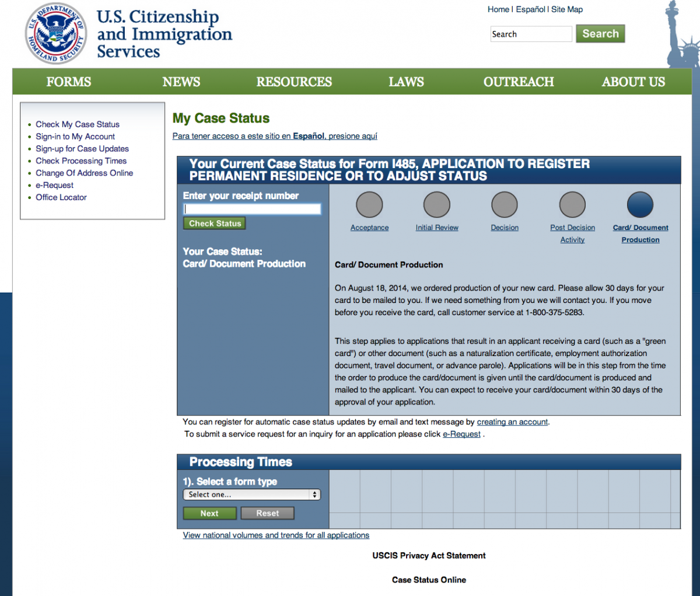Open the e-Request sidebar link
This screenshot has width=700, height=596.
coord(54,186)
